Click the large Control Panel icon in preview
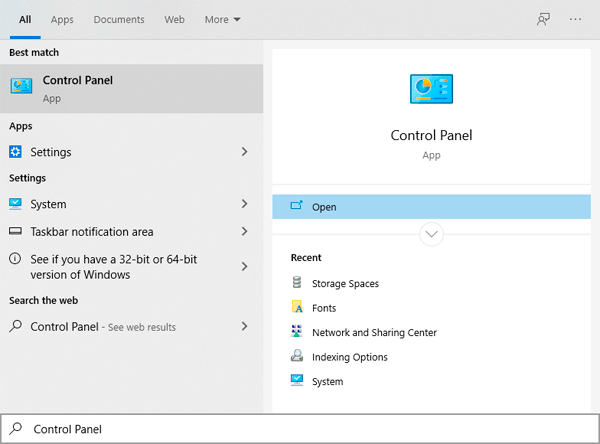 pyautogui.click(x=431, y=89)
